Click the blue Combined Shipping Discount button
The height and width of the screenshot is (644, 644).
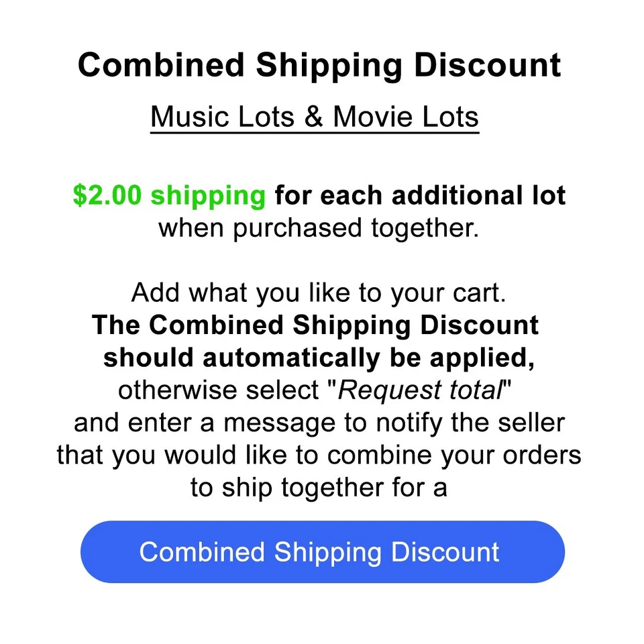pos(322,551)
